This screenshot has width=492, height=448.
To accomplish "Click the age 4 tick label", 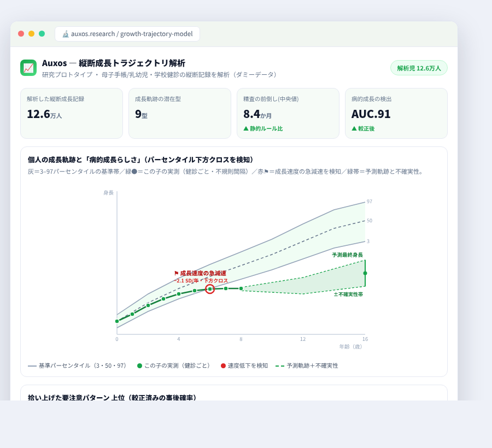I will point(179,339).
